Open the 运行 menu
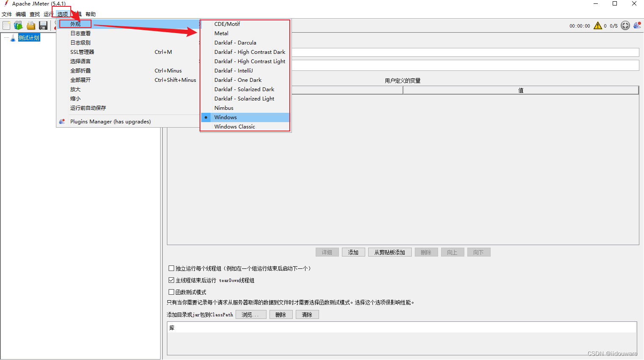The width and height of the screenshot is (644, 360). coord(48,14)
